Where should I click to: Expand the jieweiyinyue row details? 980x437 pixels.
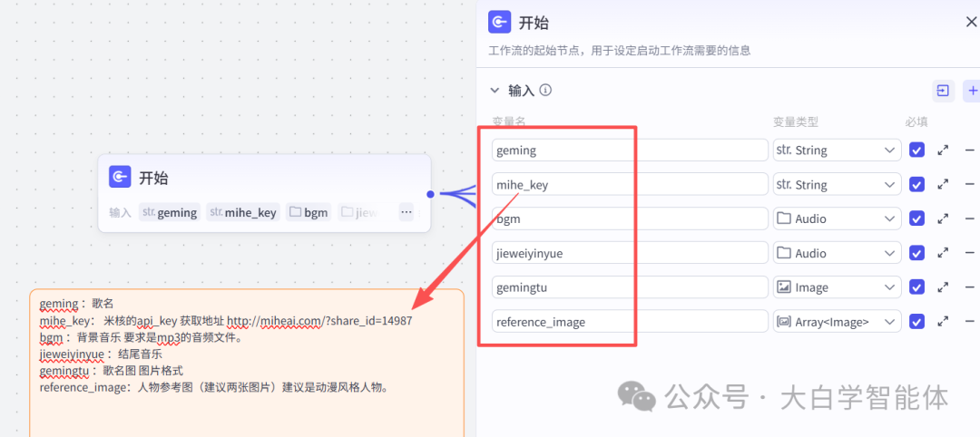[x=943, y=253]
